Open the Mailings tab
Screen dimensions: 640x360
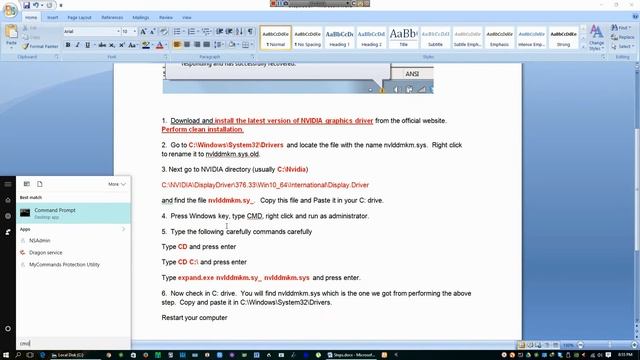[140, 18]
